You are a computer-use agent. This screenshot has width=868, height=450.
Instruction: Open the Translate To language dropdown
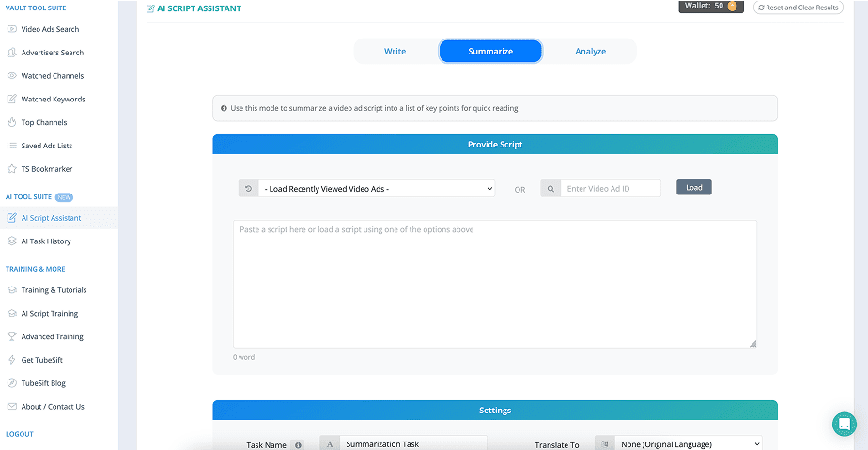686,443
